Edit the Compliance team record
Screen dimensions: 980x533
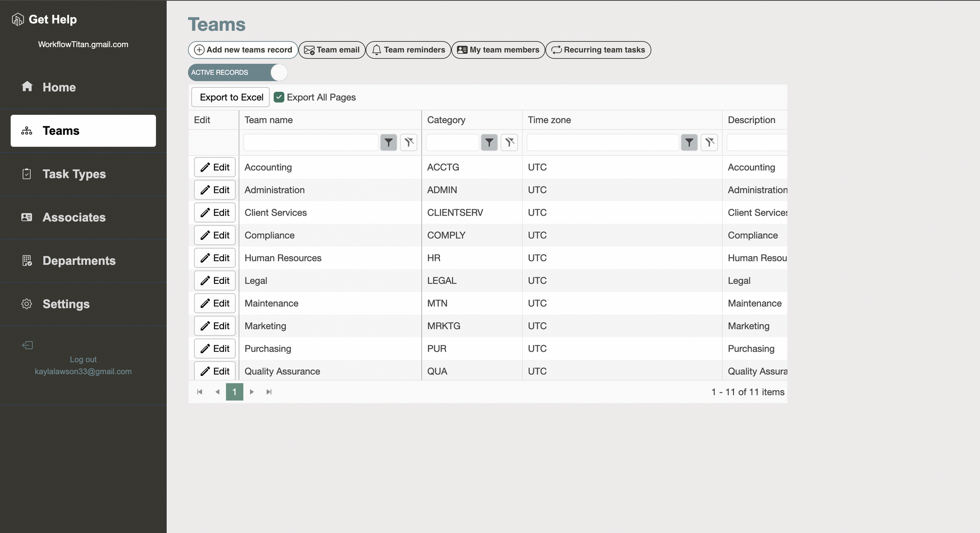(x=215, y=235)
